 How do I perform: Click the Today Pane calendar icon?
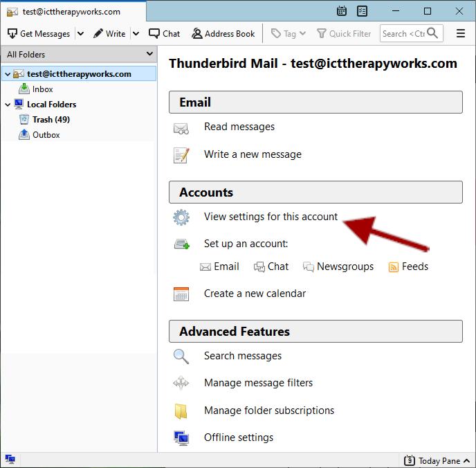[409, 460]
